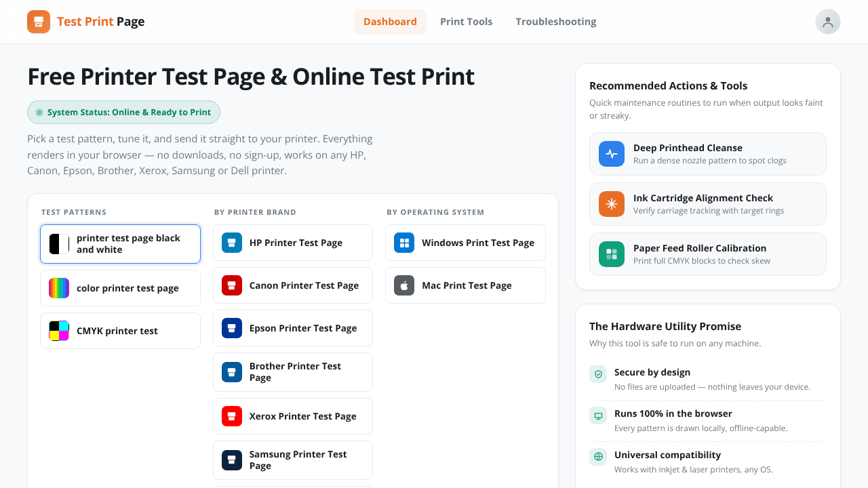The height and width of the screenshot is (488, 868).
Task: Click the Brother printer brand icon
Action: (x=232, y=372)
